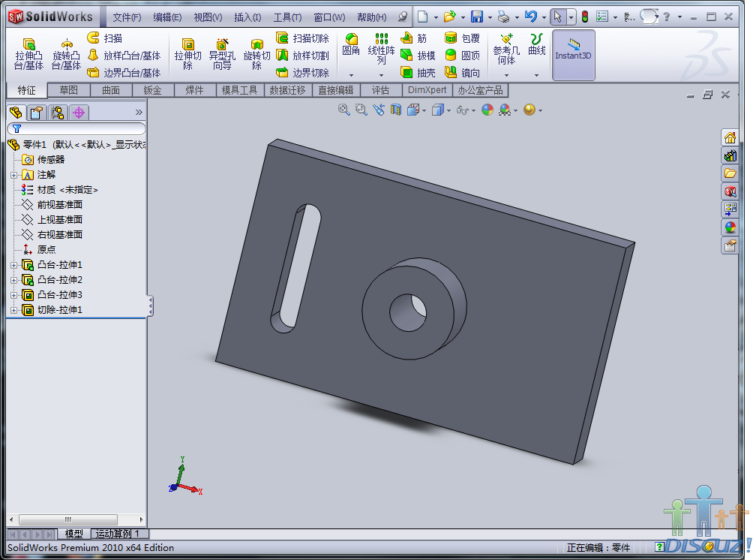Select the Extruded Cut (拉伸切除) tool

[x=188, y=54]
